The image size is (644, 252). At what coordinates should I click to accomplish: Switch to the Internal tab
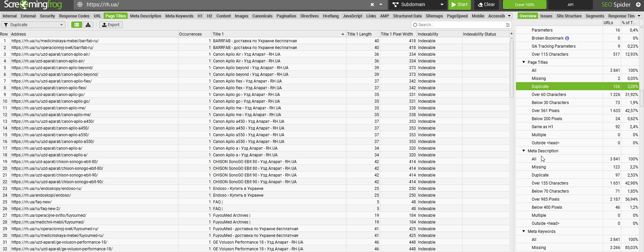[9, 16]
